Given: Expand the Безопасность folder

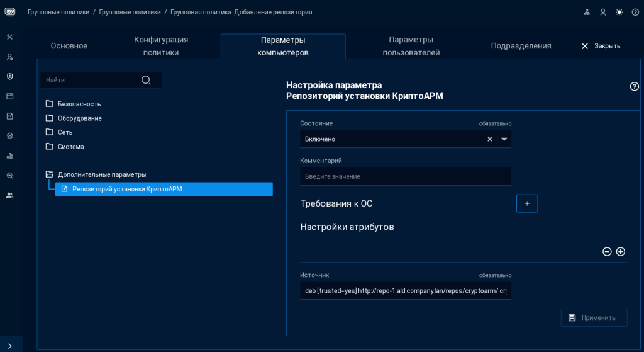Looking at the screenshot, I should click(50, 104).
